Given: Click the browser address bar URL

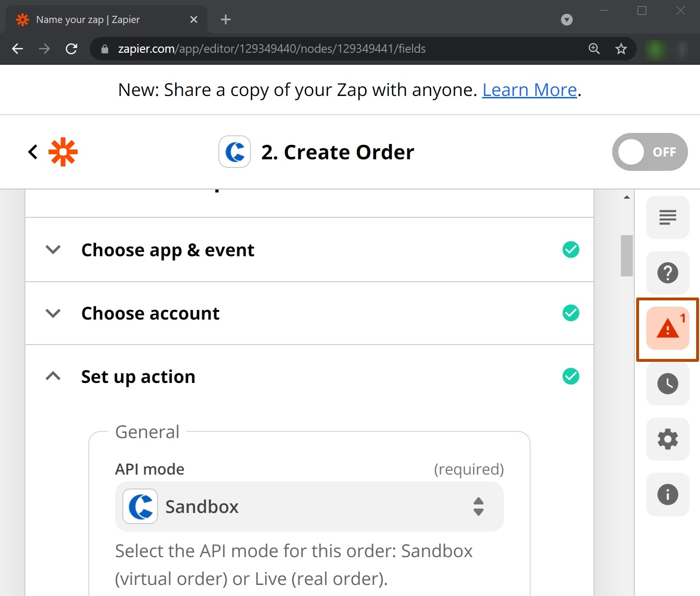Looking at the screenshot, I should (x=272, y=48).
